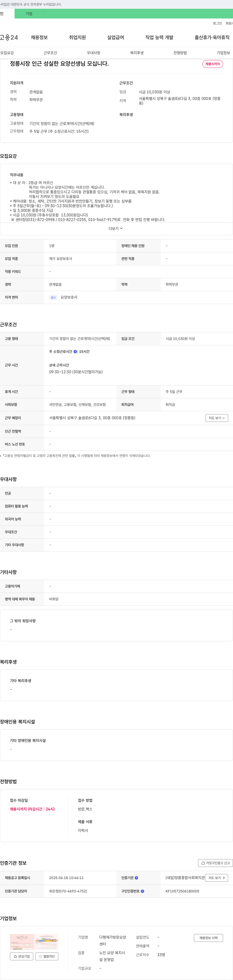Click the 로그인 link
233x980 pixels.
(217, 23)
